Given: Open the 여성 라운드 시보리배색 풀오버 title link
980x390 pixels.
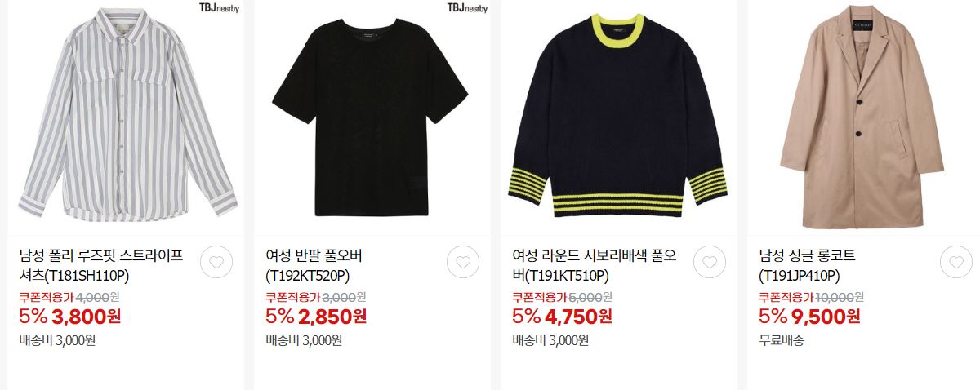Looking at the screenshot, I should [x=595, y=266].
